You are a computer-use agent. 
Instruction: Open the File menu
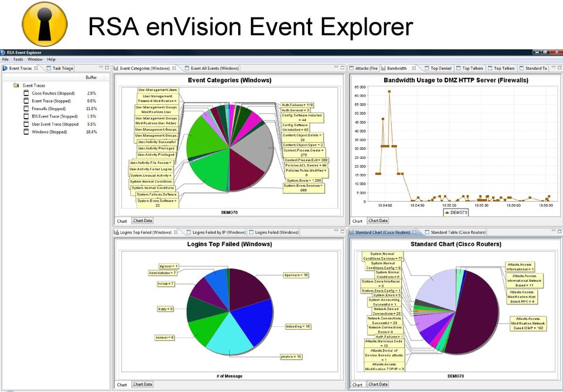[x=5, y=60]
